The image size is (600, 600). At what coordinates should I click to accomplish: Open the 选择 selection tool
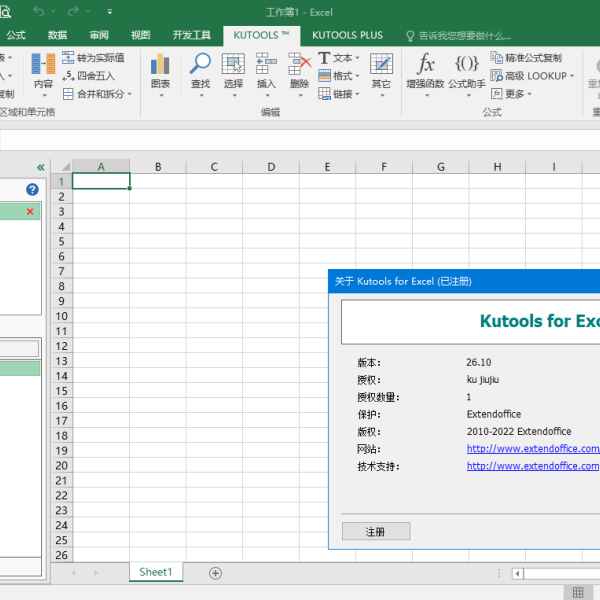click(x=233, y=75)
